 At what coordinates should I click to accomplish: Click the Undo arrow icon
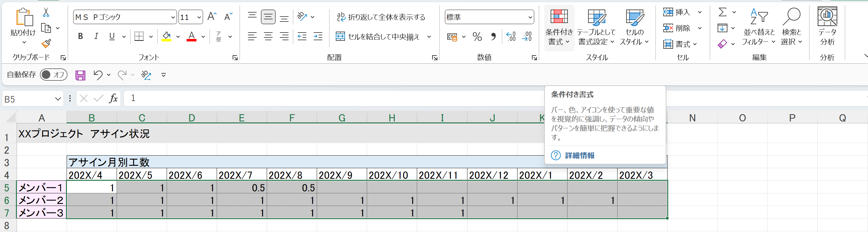click(98, 75)
